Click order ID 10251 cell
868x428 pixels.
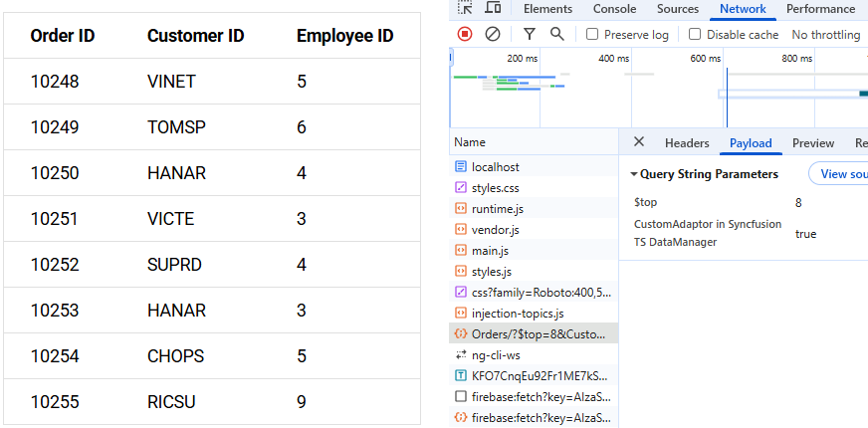[55, 219]
